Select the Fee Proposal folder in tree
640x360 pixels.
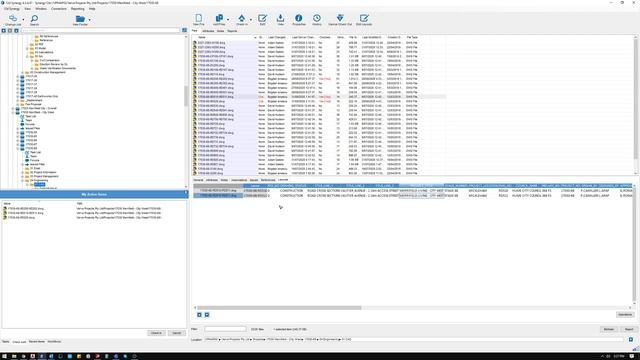pos(33,104)
